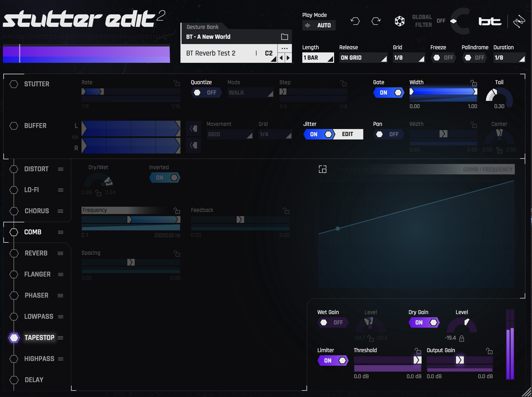Select the LOWPASS module
Screen dimensions: 532x397
pos(39,316)
